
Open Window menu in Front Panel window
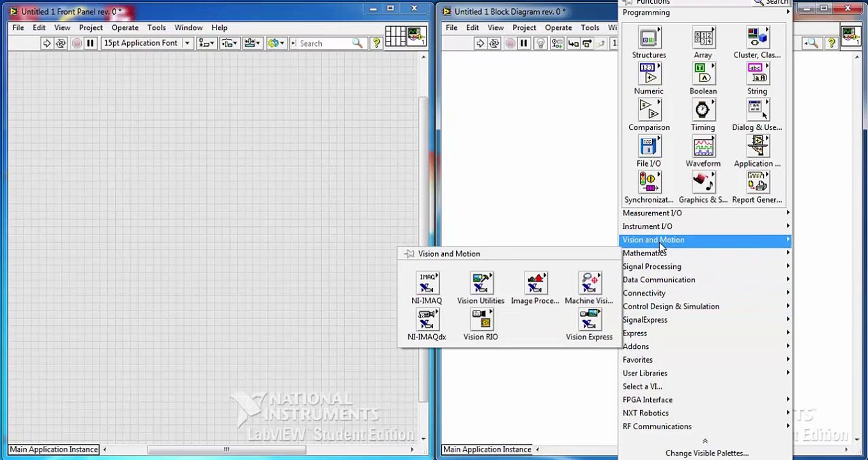tap(188, 27)
